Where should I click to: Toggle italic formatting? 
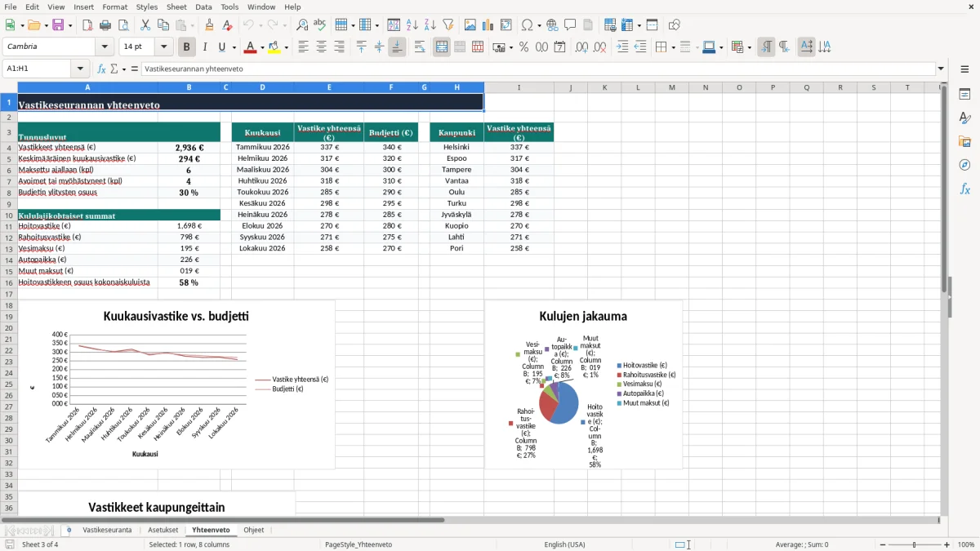pos(205,47)
